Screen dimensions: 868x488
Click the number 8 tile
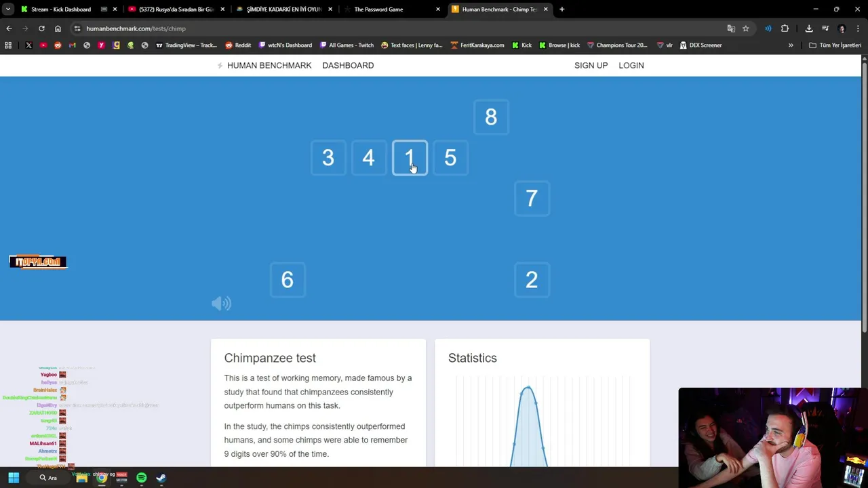(x=491, y=117)
